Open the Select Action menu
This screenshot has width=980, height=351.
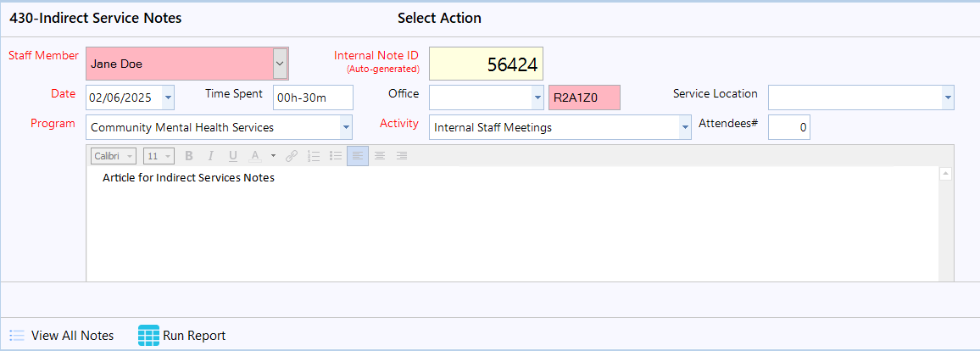(439, 18)
